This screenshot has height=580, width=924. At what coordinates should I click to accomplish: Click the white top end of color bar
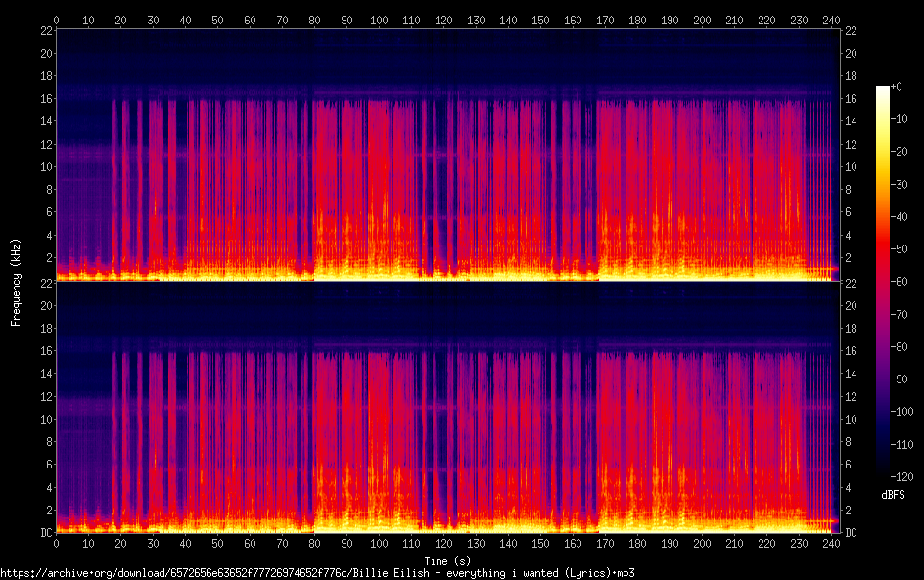tap(883, 90)
